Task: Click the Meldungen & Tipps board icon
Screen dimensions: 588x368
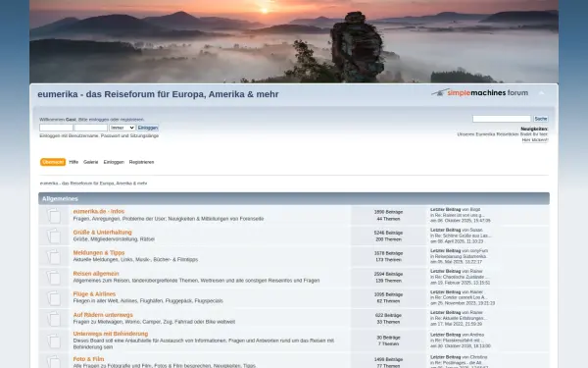Action: (54, 256)
